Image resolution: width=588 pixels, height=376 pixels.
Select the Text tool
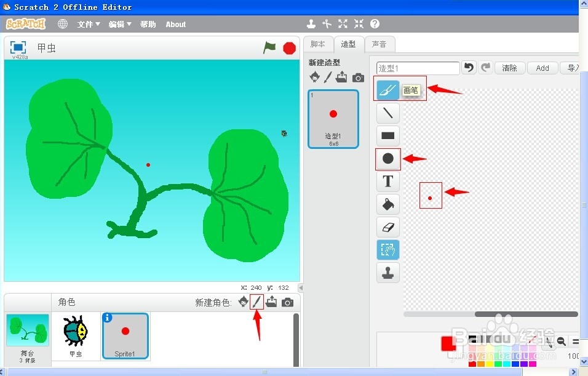pyautogui.click(x=387, y=182)
